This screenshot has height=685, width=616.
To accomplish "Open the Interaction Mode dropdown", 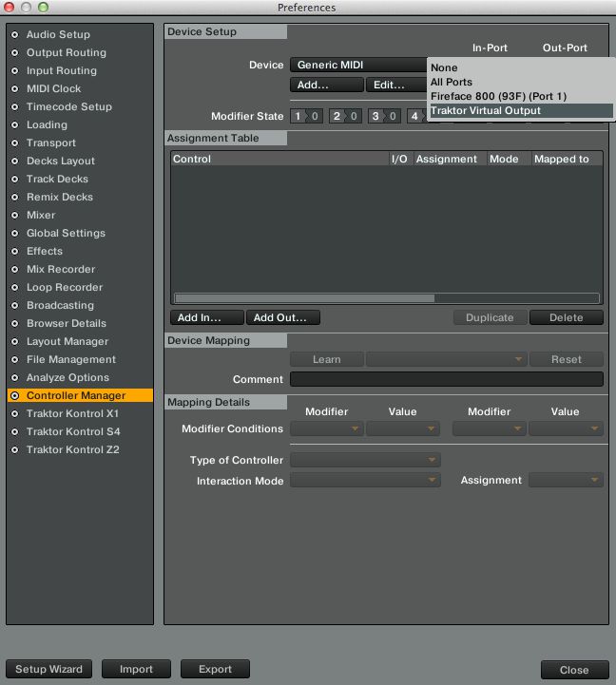I will coord(365,481).
